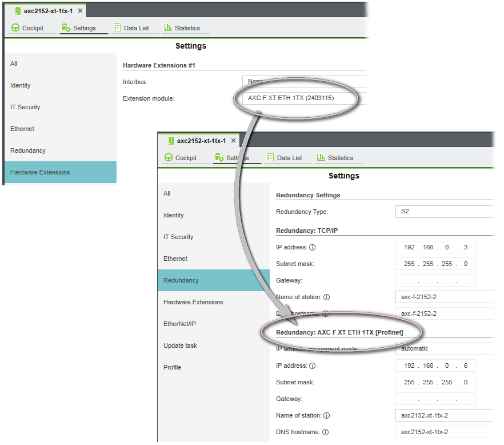The image size is (504, 445).
Task: Select Update task in the sidebar
Action: point(214,345)
